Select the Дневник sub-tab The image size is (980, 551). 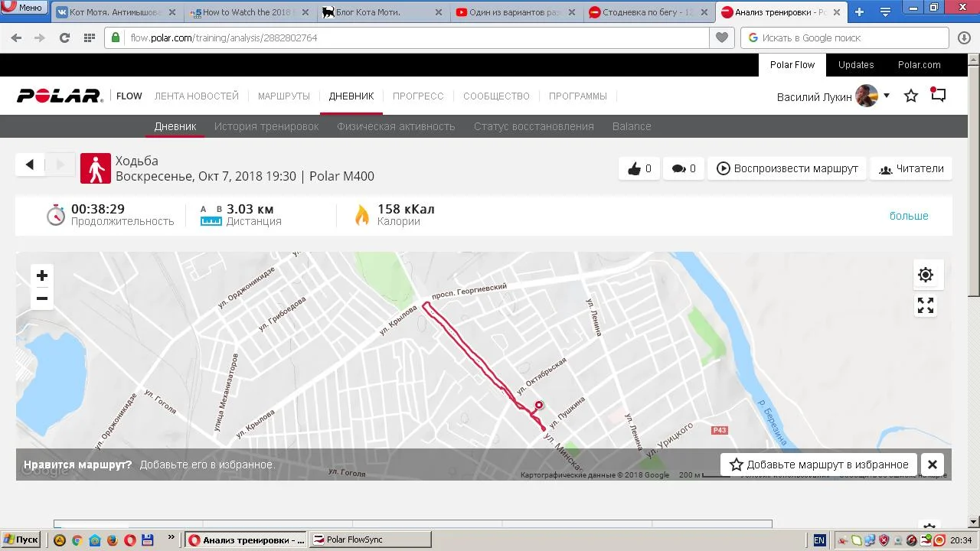click(x=175, y=126)
